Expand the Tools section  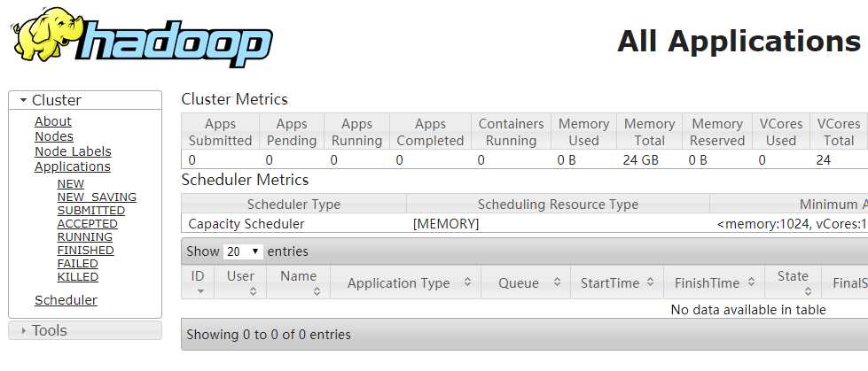pos(24,331)
